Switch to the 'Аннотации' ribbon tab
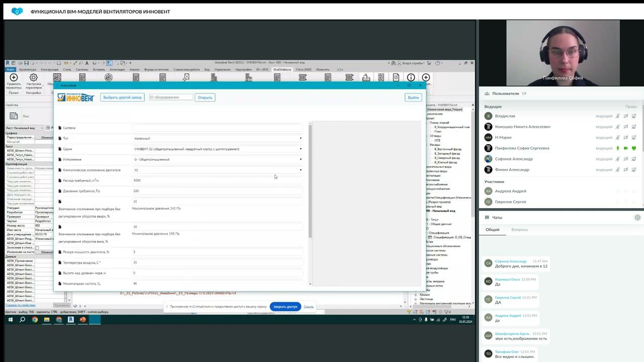 [x=117, y=69]
